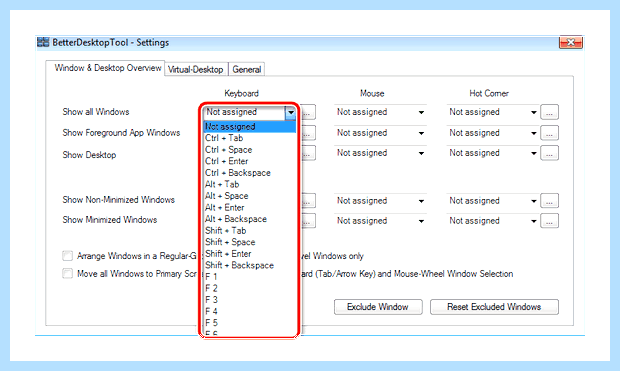Open Hot Corner dropdown for Show all Windows
The height and width of the screenshot is (371, 620).
point(493,112)
